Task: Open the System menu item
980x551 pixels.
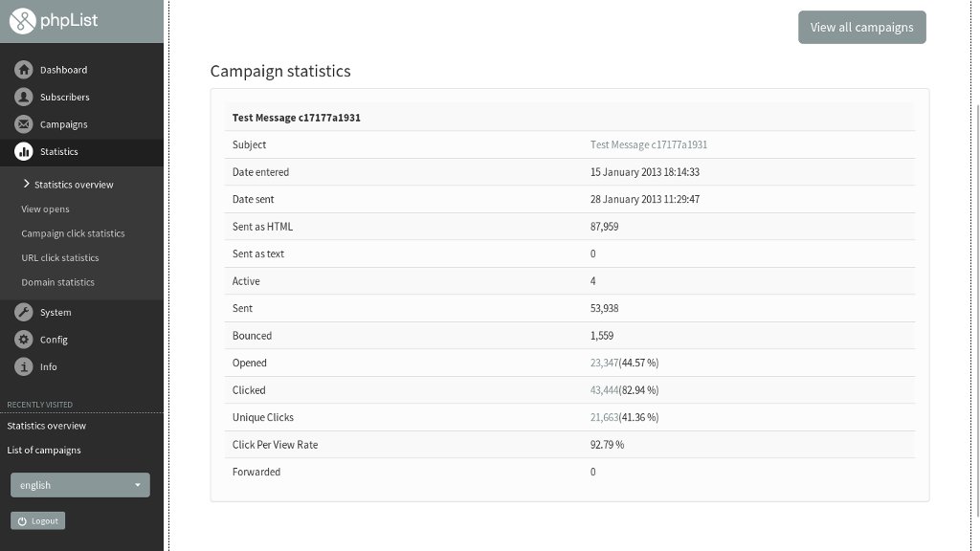Action: 81,313
